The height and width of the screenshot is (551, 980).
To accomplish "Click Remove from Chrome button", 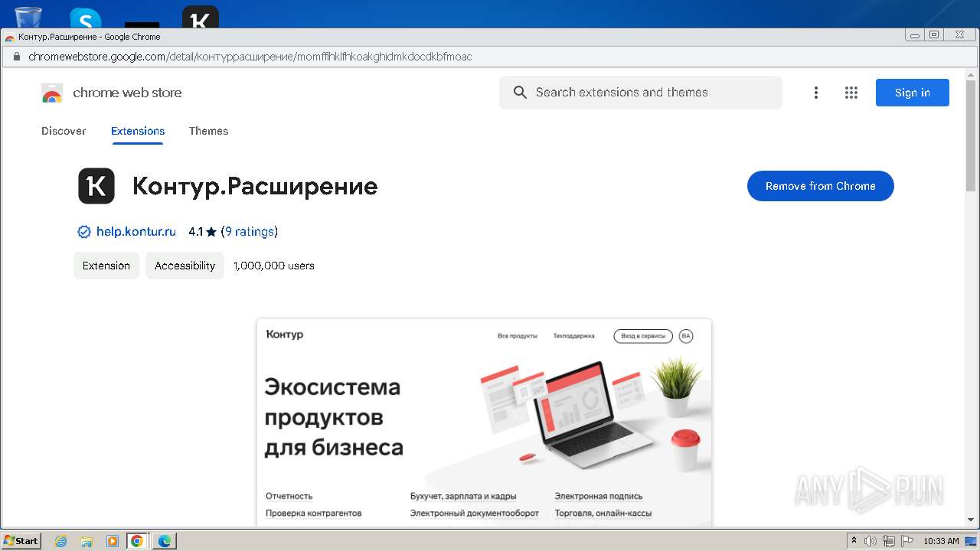I will coord(821,186).
